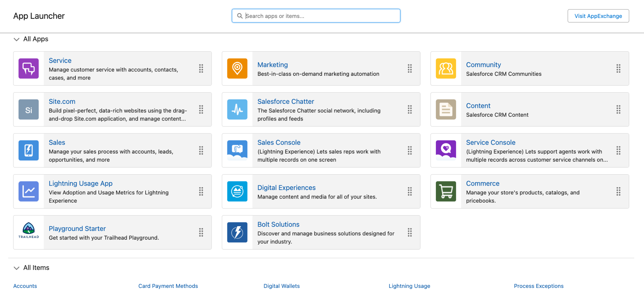Image resolution: width=644 pixels, height=291 pixels.
Task: Open the blue Sales lightning icon
Action: [29, 150]
